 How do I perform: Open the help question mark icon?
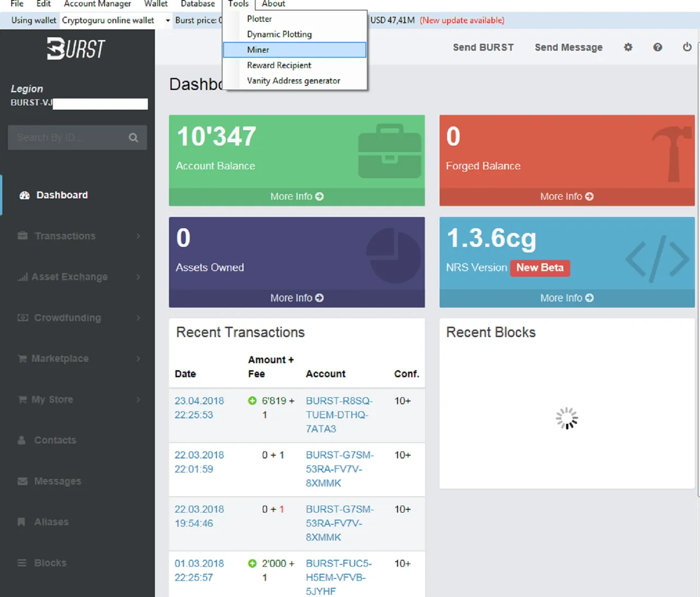[657, 47]
